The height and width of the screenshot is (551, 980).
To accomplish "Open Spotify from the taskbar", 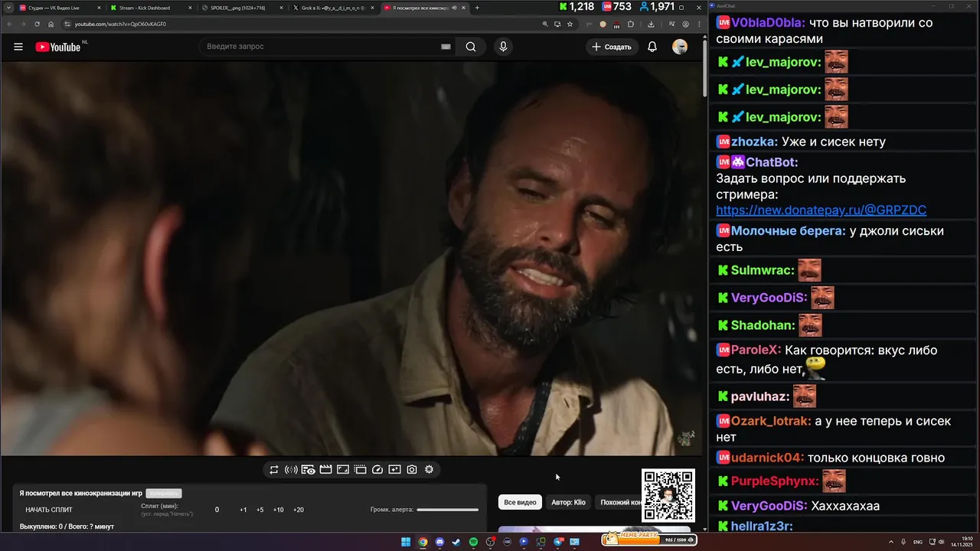I will pos(473,542).
